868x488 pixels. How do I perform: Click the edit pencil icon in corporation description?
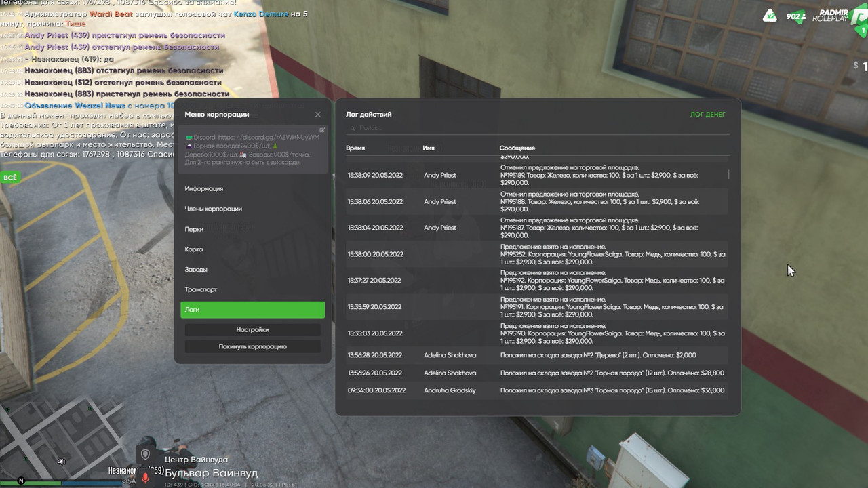(322, 130)
